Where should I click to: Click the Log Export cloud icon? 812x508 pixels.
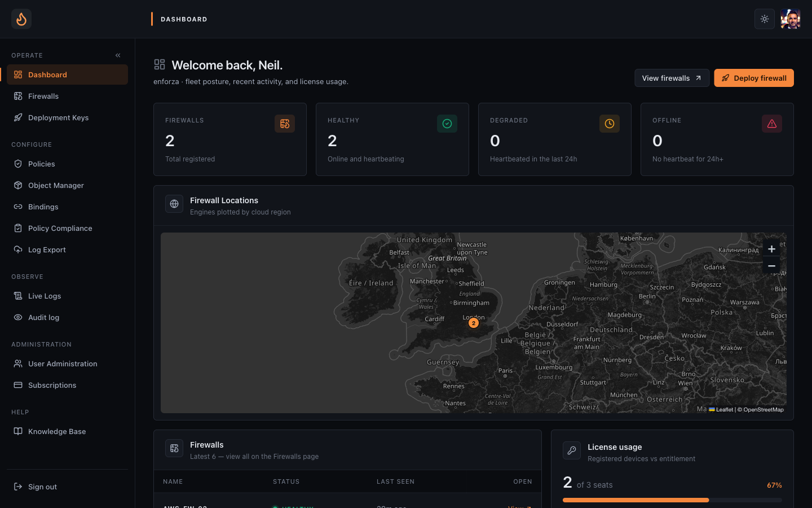coord(18,249)
